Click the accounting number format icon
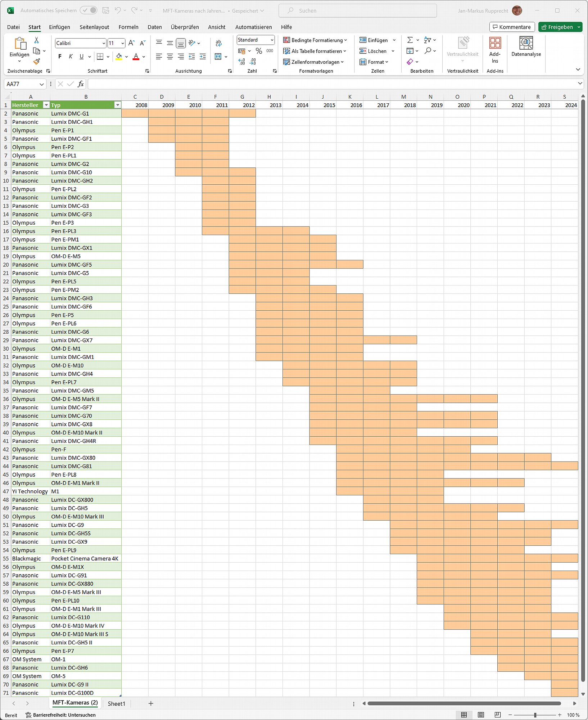This screenshot has height=720, width=588. [242, 51]
